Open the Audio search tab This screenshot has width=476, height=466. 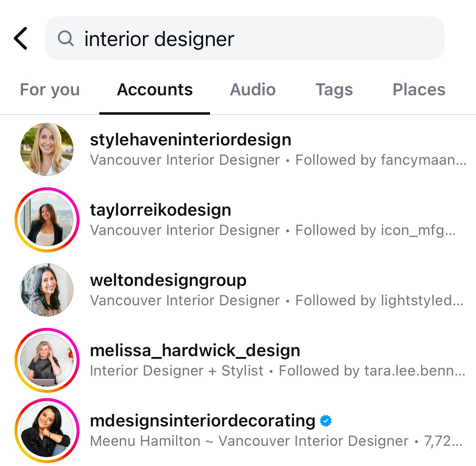(252, 90)
